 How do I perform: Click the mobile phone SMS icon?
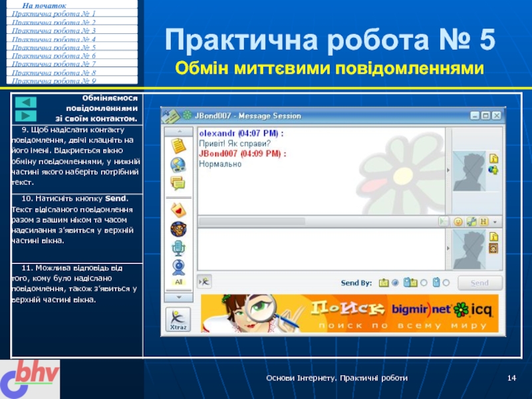click(x=436, y=282)
